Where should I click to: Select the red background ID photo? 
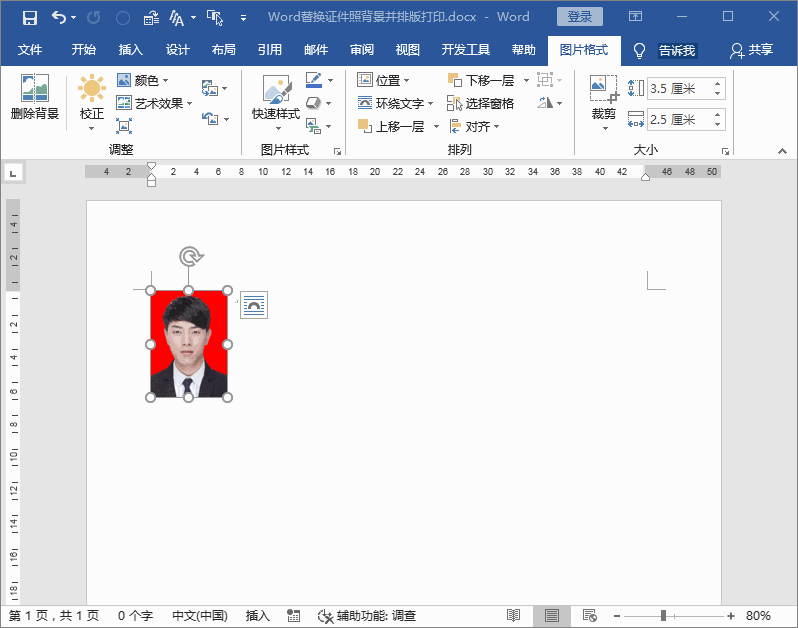pyautogui.click(x=189, y=344)
